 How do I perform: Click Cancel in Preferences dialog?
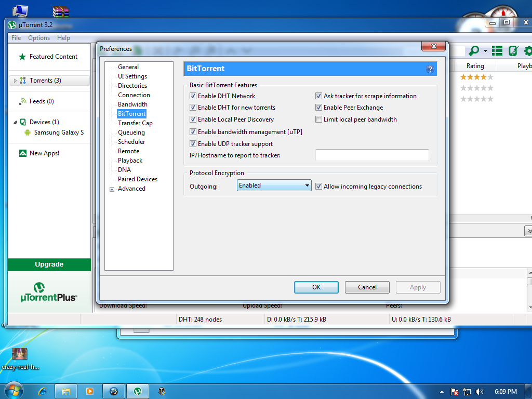367,287
